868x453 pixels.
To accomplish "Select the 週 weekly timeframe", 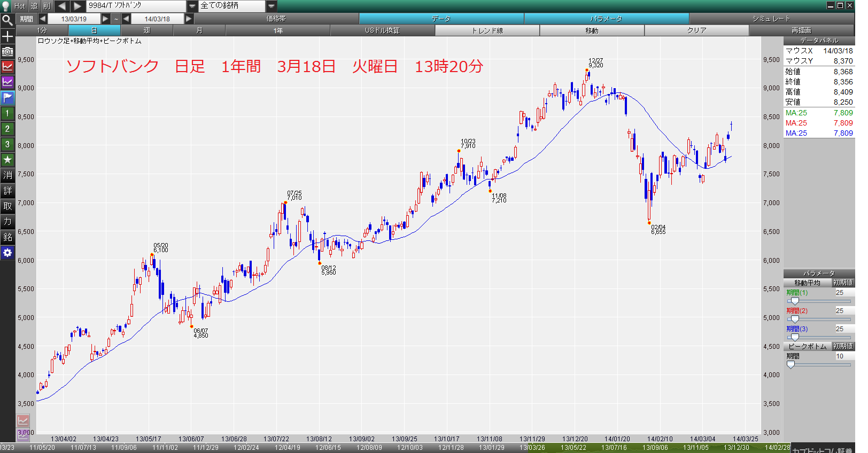I will click(x=147, y=30).
